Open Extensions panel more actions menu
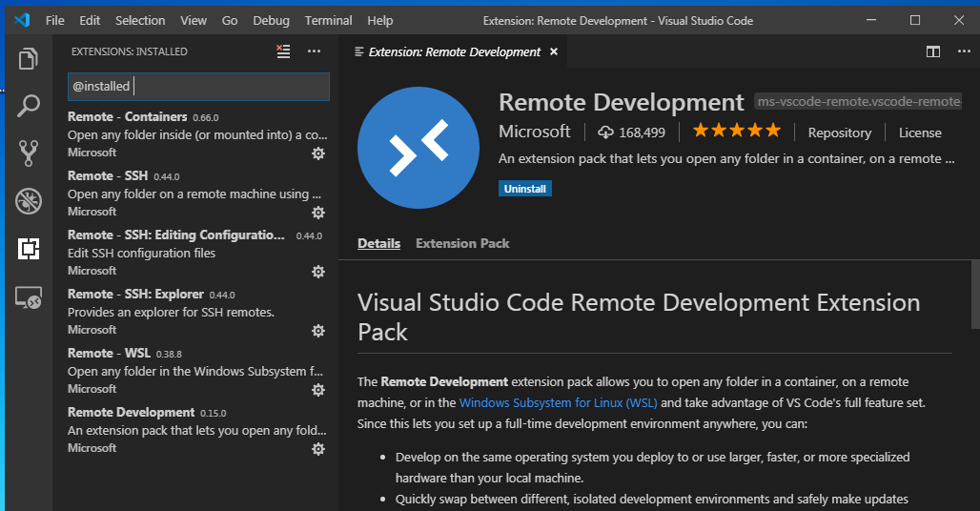Image resolution: width=980 pixels, height=511 pixels. pyautogui.click(x=314, y=51)
